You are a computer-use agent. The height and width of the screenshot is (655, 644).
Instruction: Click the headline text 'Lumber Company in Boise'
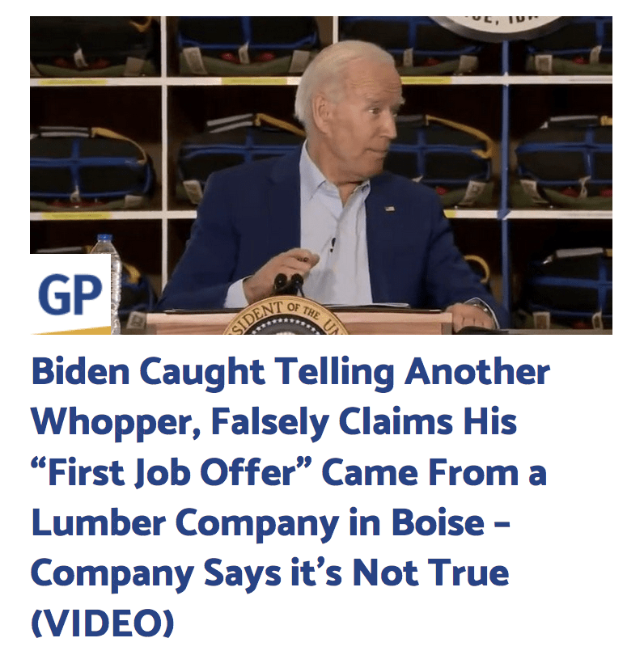tap(258, 522)
